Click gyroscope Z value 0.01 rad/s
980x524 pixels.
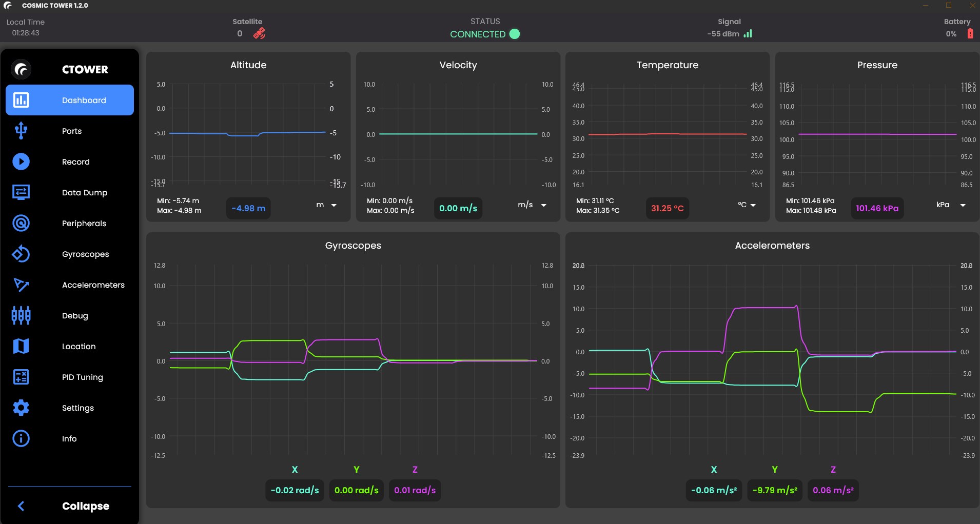(415, 490)
